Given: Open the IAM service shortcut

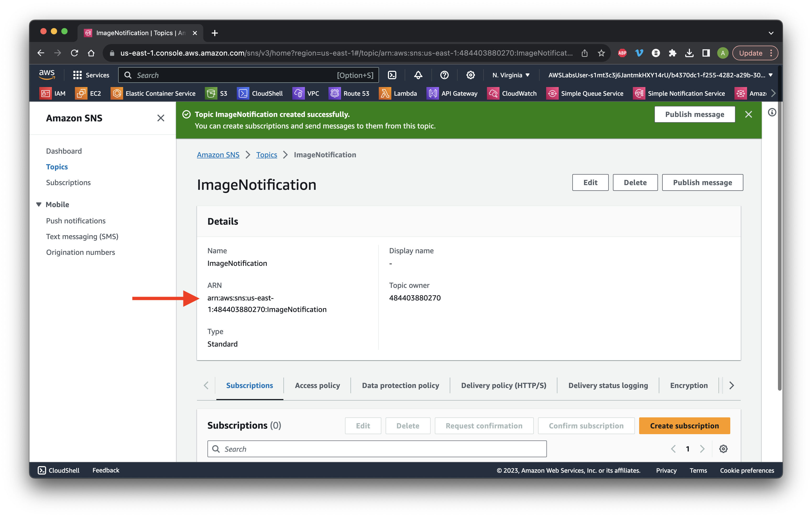Looking at the screenshot, I should [x=53, y=94].
